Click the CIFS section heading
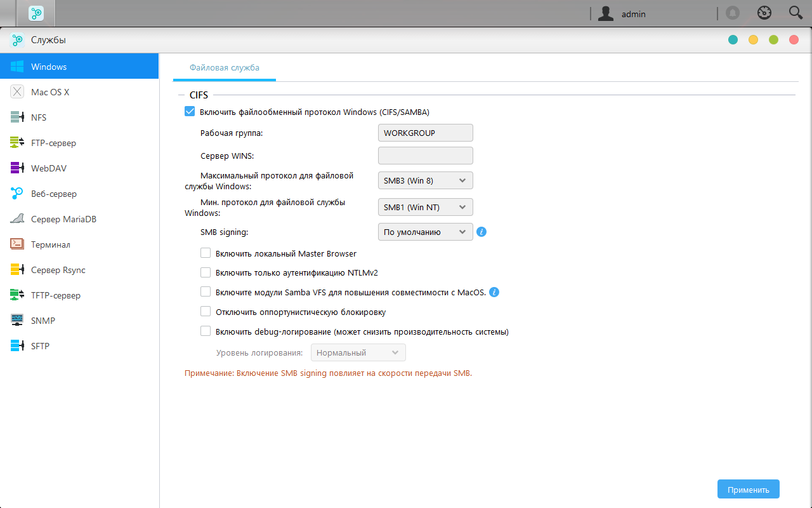This screenshot has width=812, height=508. 199,95
